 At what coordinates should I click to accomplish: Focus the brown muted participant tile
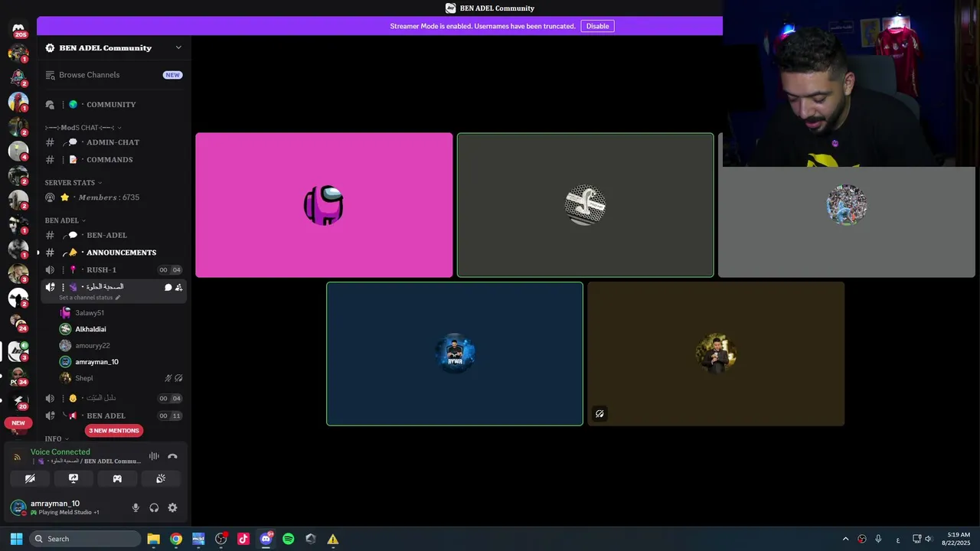pos(716,354)
